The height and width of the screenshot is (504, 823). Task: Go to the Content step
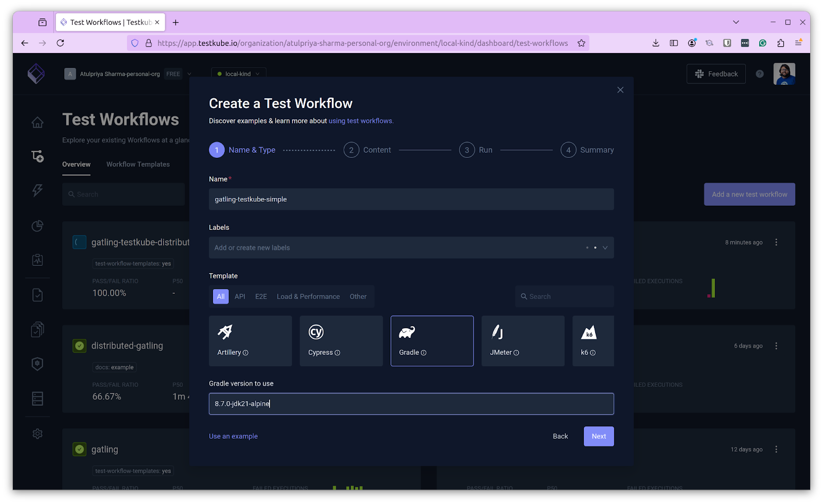click(x=367, y=150)
